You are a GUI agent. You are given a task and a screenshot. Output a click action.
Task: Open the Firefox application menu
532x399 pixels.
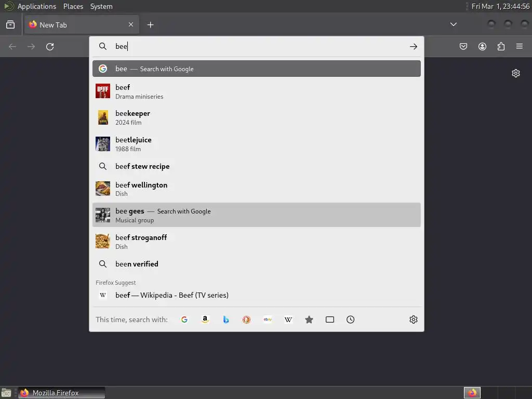click(520, 46)
